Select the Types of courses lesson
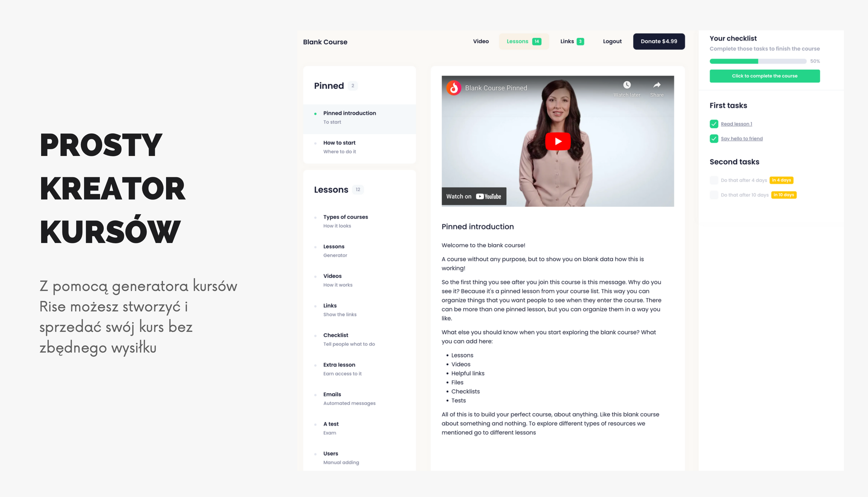This screenshot has height=497, width=868. point(345,217)
